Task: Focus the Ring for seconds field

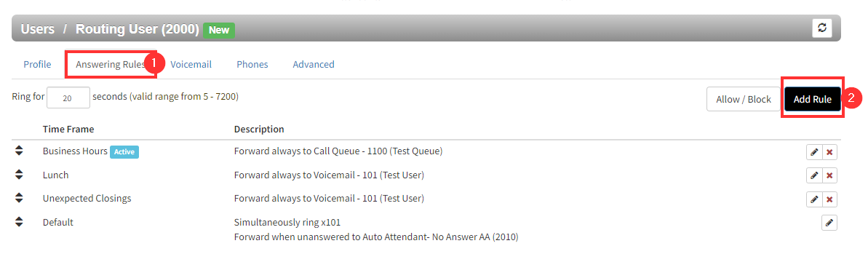Action: (x=68, y=98)
